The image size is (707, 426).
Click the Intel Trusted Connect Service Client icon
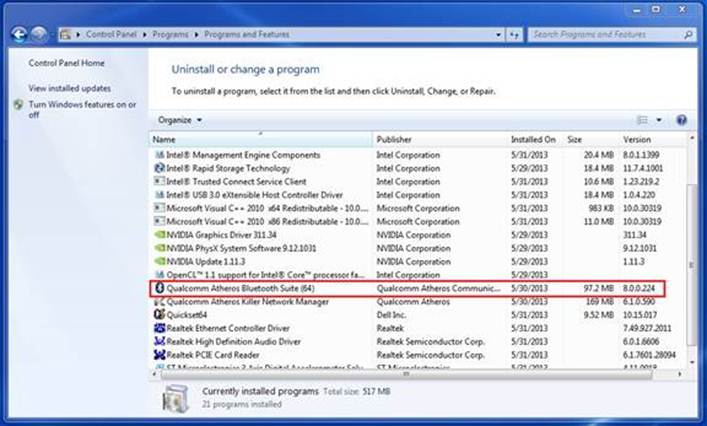pyautogui.click(x=159, y=182)
